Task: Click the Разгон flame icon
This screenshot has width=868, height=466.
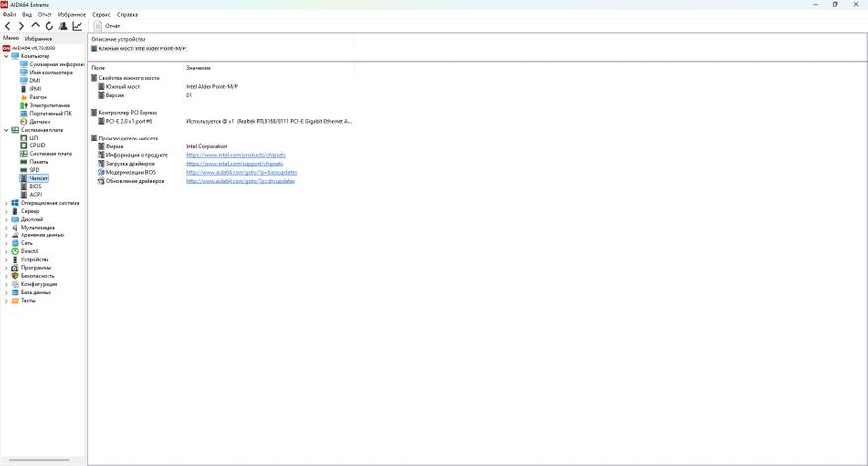Action: (x=23, y=97)
